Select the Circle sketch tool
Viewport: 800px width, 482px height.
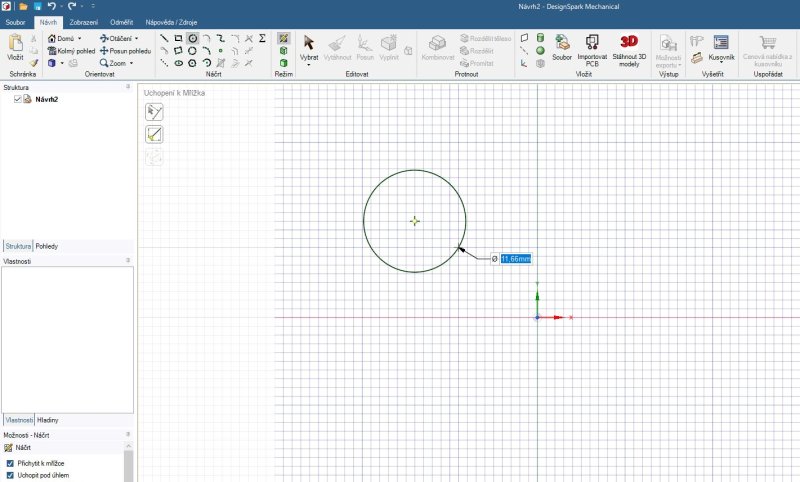pos(193,38)
